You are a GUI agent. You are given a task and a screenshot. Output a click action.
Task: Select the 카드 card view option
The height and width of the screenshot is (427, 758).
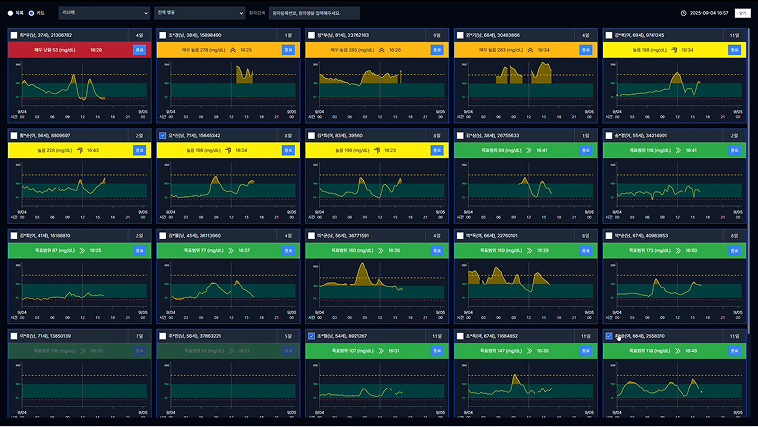(x=31, y=13)
